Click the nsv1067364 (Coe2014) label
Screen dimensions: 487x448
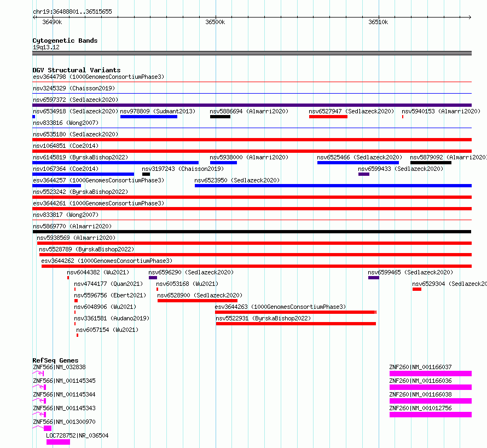pyautogui.click(x=66, y=169)
